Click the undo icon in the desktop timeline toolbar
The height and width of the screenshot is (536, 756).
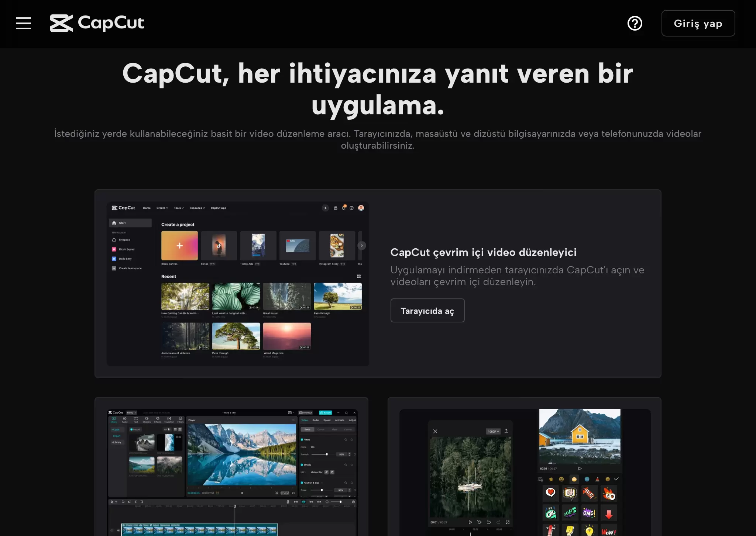point(123,502)
